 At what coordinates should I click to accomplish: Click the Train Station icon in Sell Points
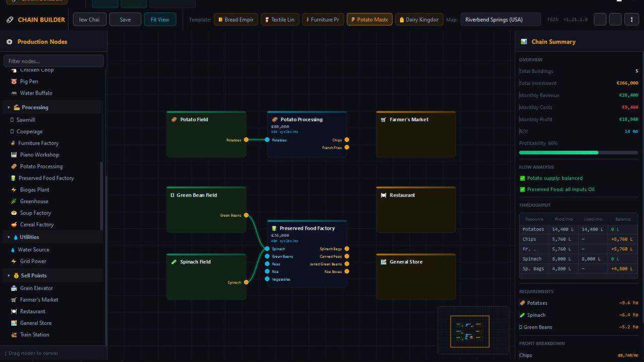pyautogui.click(x=14, y=334)
